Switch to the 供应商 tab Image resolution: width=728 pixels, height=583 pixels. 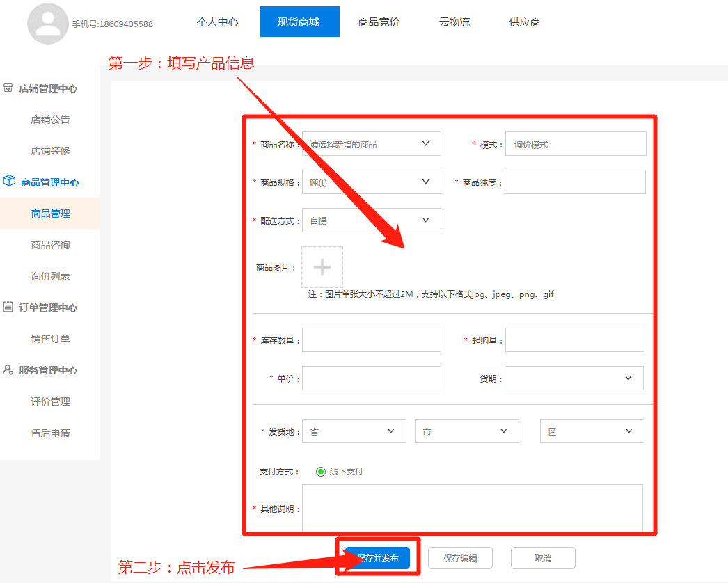tap(525, 22)
